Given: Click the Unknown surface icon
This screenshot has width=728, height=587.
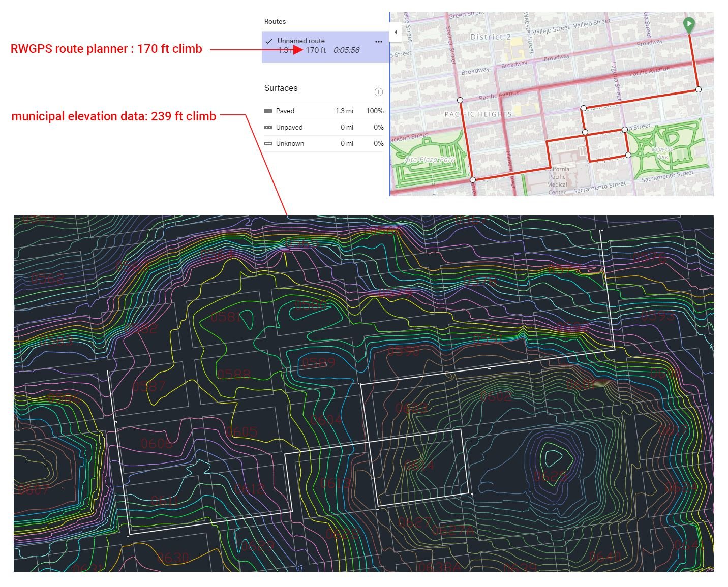Looking at the screenshot, I should coord(268,143).
